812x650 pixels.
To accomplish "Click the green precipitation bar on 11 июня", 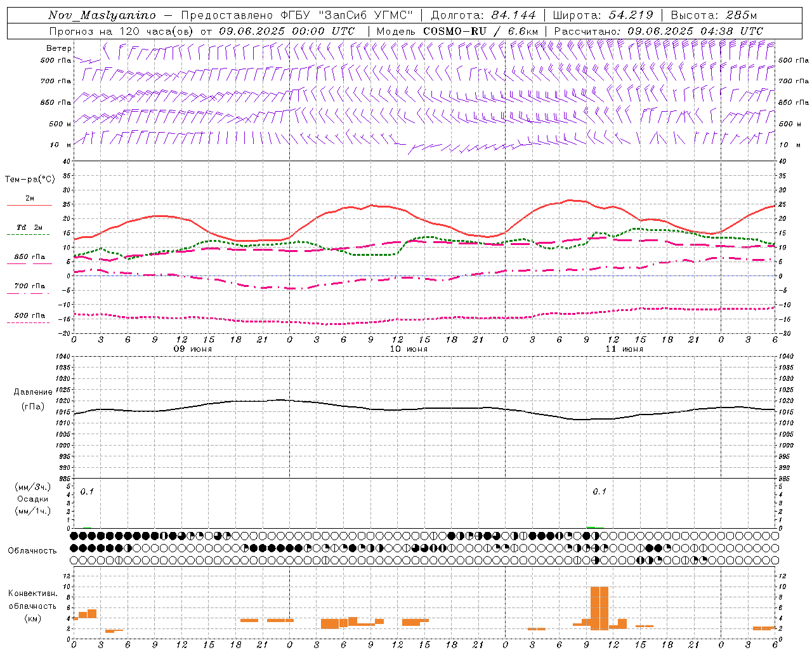I will point(591,527).
